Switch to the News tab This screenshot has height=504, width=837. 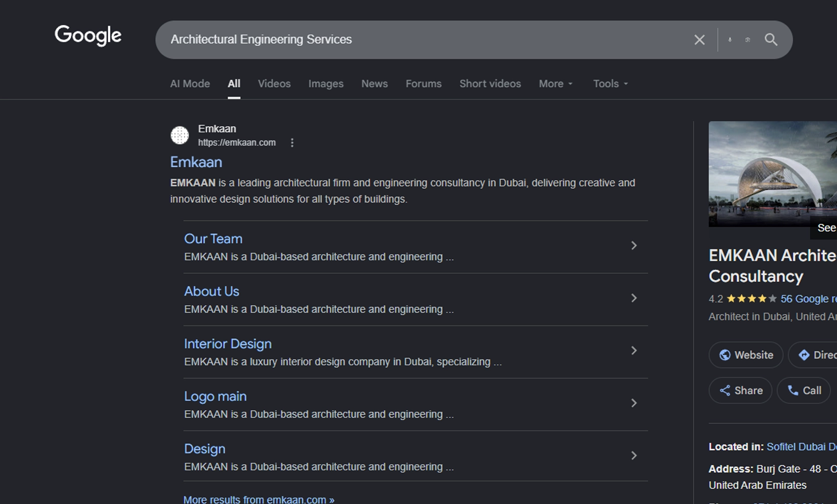(x=375, y=84)
